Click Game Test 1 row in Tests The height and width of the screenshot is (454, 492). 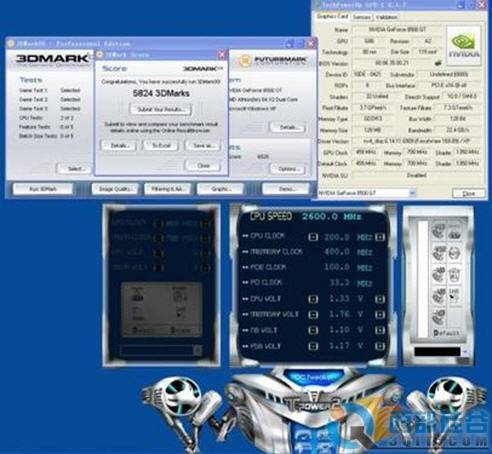pos(49,90)
